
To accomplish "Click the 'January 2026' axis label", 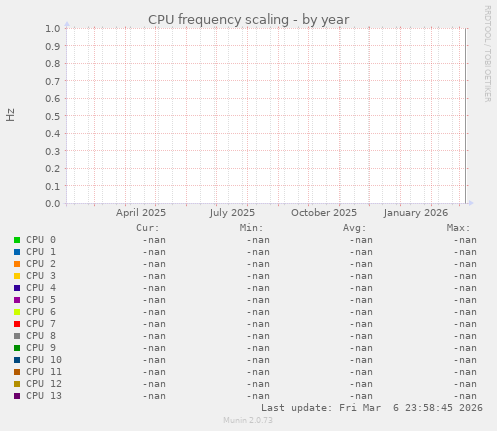I will [x=416, y=213].
